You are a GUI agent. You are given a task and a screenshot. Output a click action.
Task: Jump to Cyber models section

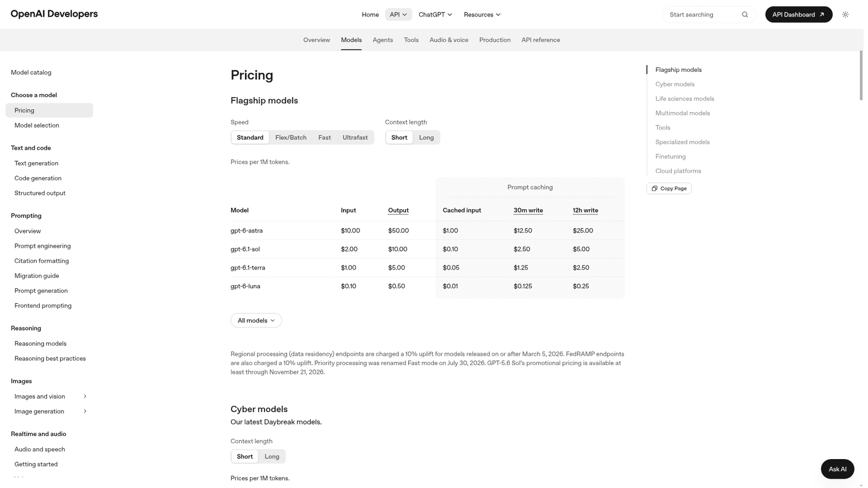tap(675, 84)
